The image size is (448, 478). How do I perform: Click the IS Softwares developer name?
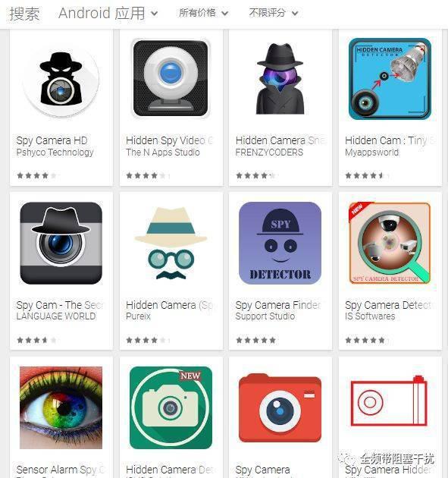(370, 316)
